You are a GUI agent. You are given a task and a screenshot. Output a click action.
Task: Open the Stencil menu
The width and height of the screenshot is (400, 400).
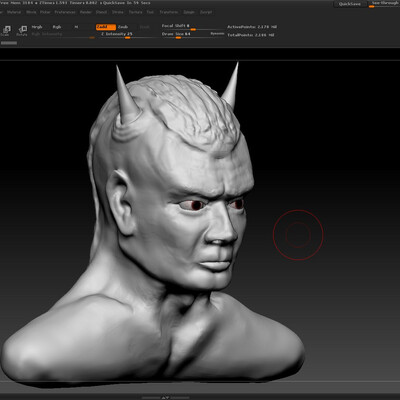point(101,12)
